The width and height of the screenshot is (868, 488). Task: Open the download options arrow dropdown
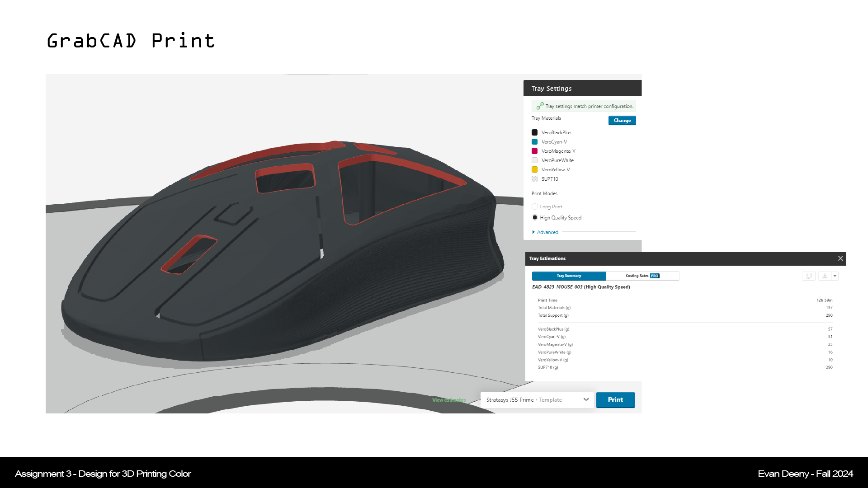pos(835,276)
